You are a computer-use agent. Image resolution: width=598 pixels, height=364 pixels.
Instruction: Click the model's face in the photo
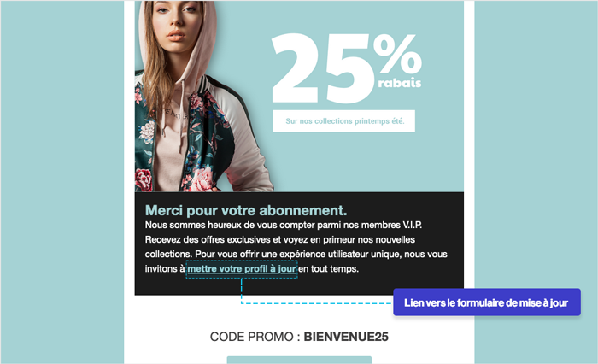click(177, 23)
